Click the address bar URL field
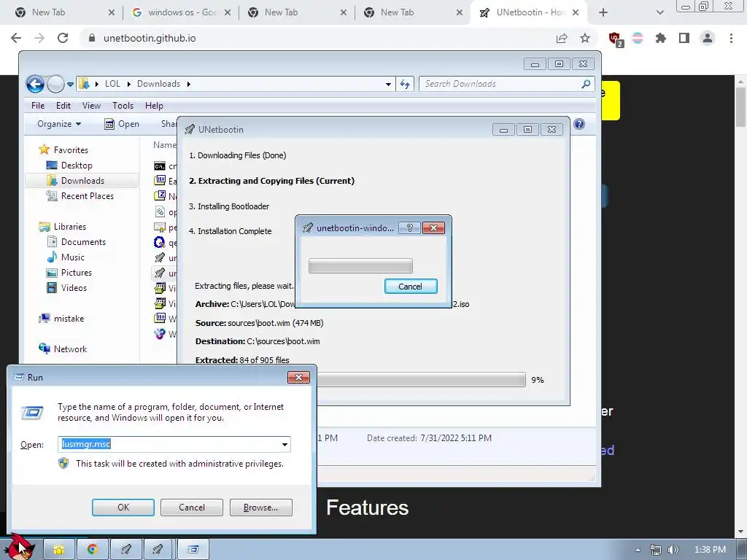Viewport: 747px width, 560px height. pos(314,38)
